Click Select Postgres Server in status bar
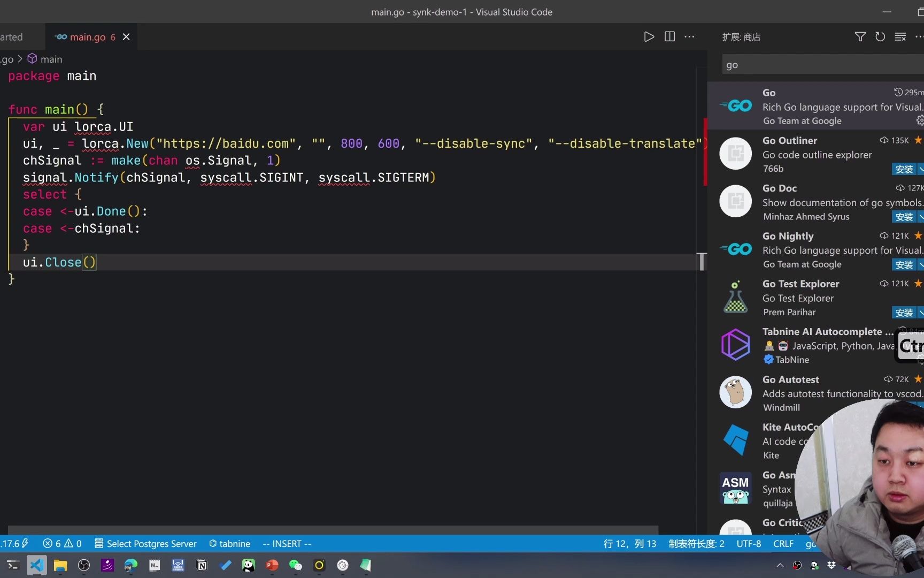The width and height of the screenshot is (924, 578). 145,543
